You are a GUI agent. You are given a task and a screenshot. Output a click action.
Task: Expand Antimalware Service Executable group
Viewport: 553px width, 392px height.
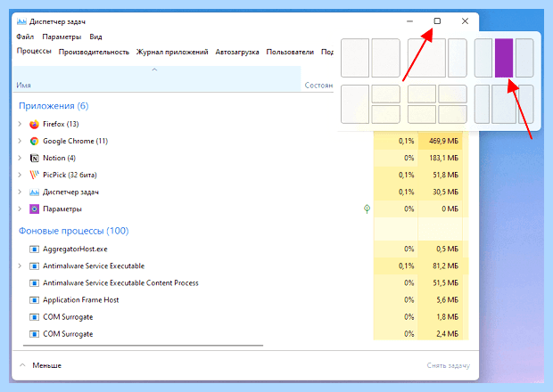[x=20, y=265]
